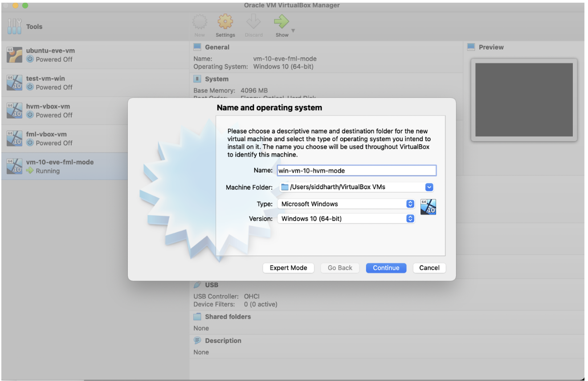Click inside the Name input field
This screenshot has width=588, height=381.
pyautogui.click(x=356, y=170)
